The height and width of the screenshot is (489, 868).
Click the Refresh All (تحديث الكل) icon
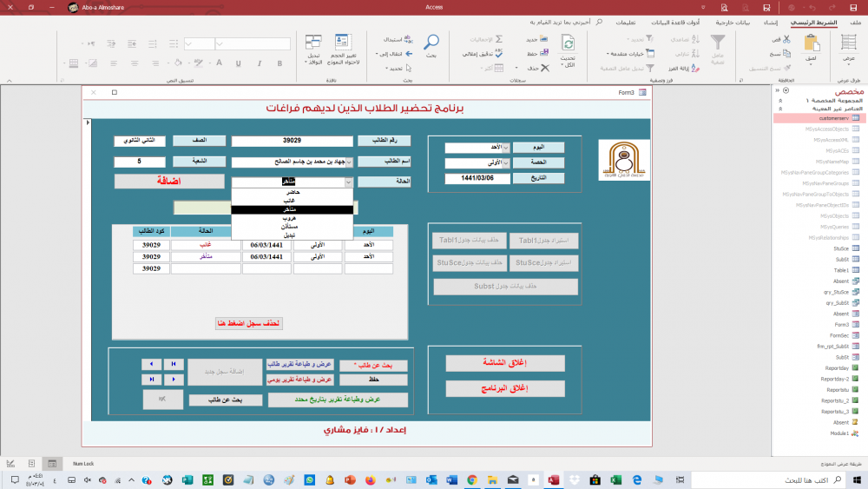click(568, 43)
